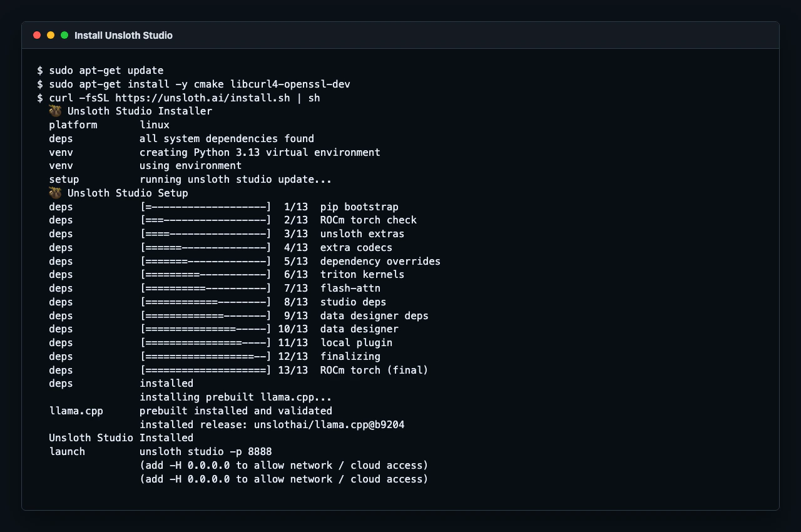801x532 pixels.
Task: Click the 'platform linux' output line
Action: click(110, 125)
